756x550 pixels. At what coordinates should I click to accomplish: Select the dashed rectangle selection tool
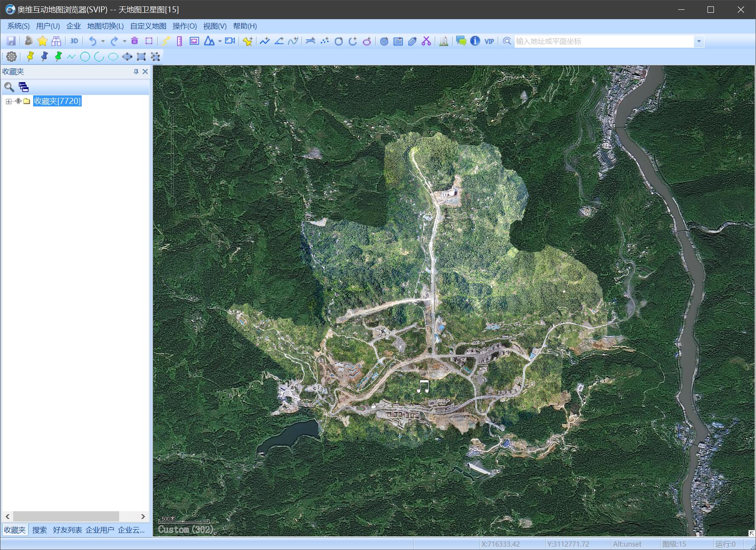point(149,41)
